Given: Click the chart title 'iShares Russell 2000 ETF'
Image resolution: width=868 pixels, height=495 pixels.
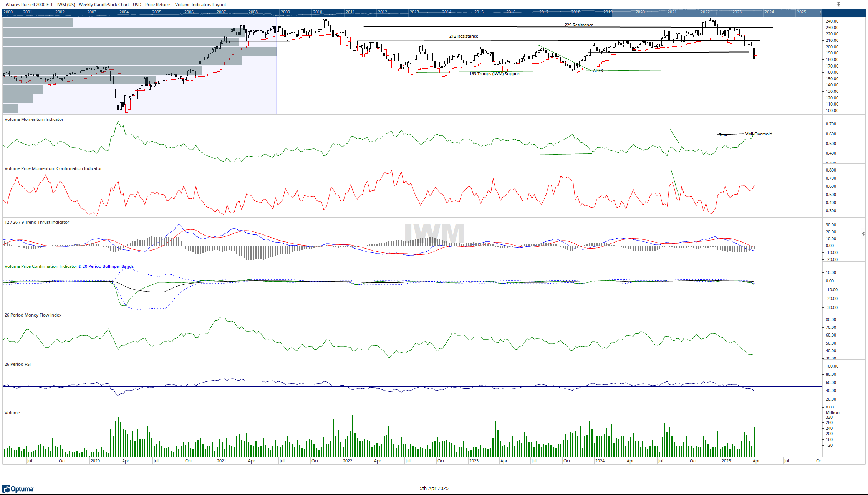Looking at the screenshot, I should click(30, 5).
